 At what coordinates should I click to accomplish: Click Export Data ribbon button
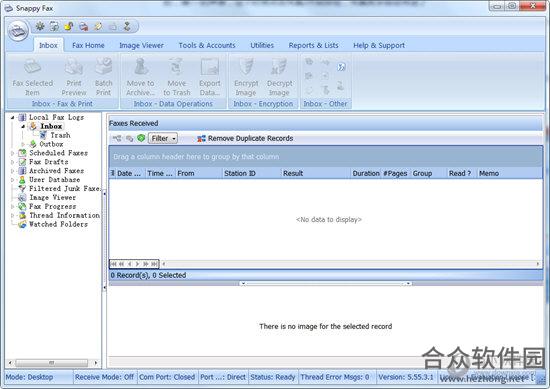(x=209, y=77)
